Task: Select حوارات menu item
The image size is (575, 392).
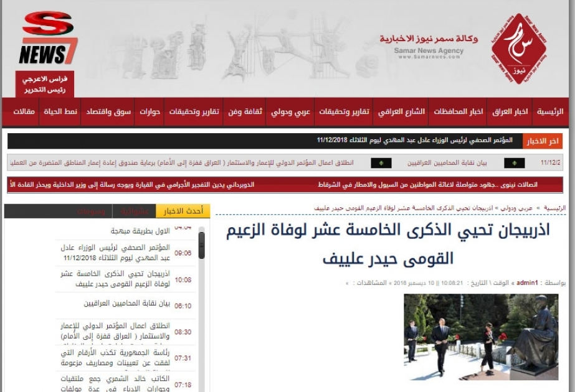Action: [150, 111]
